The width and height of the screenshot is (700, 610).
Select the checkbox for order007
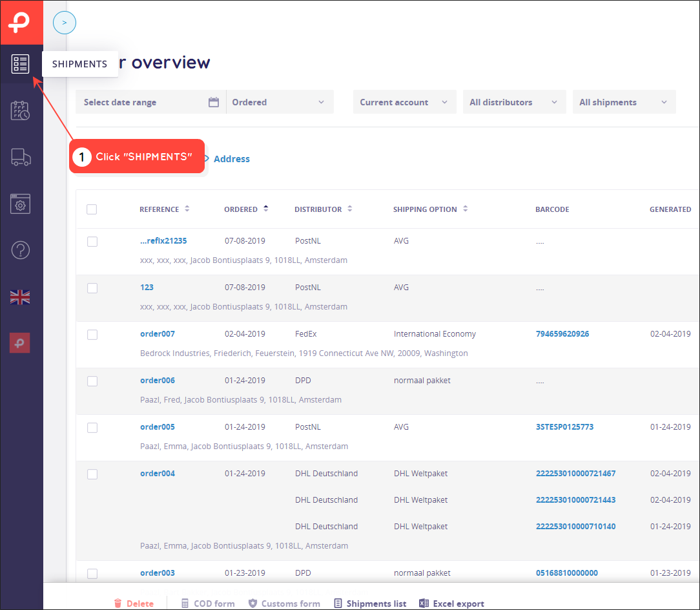click(92, 335)
